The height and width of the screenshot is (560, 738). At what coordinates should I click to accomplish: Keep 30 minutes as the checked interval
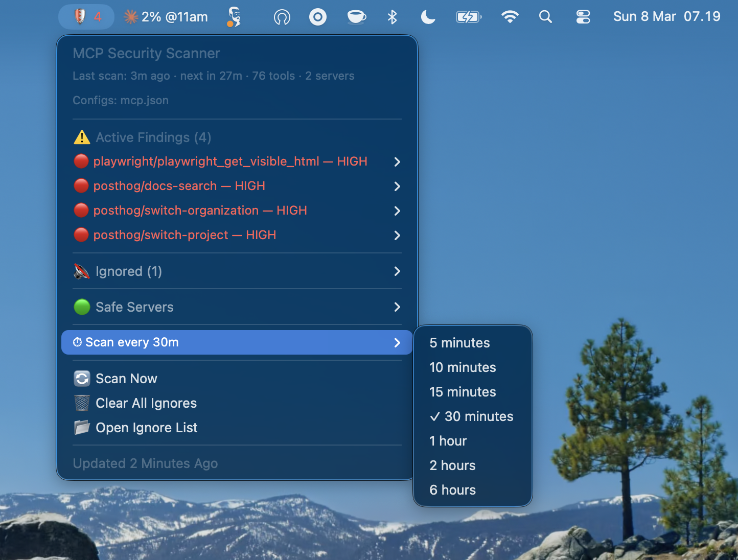click(x=471, y=416)
